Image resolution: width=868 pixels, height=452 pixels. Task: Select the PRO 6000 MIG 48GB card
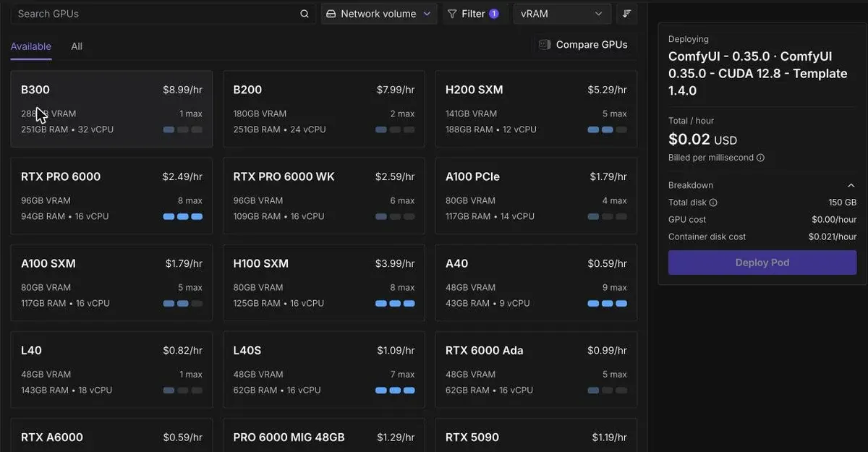(324, 435)
